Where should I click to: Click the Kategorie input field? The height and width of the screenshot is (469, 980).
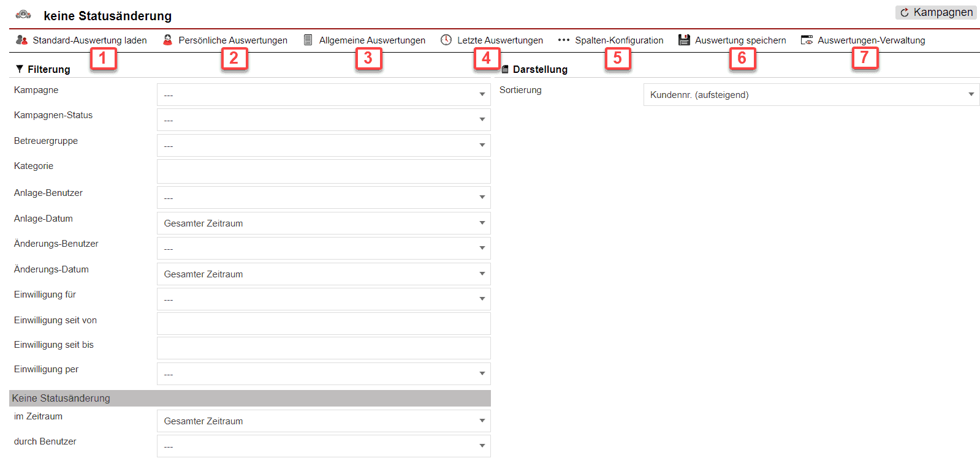[x=323, y=171]
